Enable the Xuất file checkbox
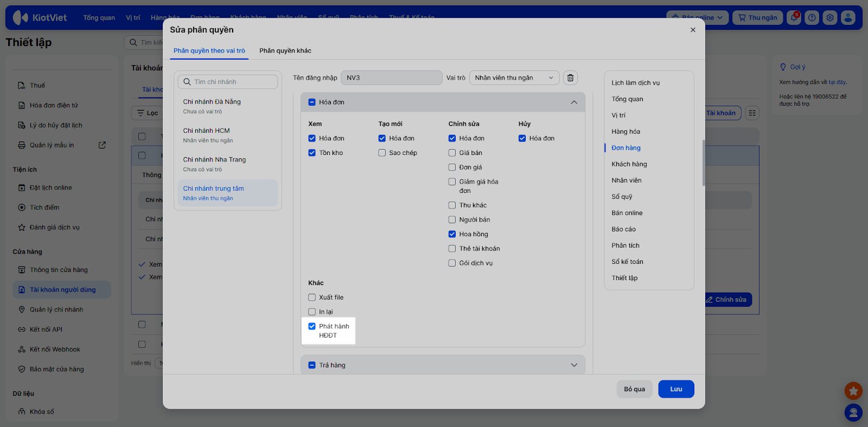 (x=312, y=297)
